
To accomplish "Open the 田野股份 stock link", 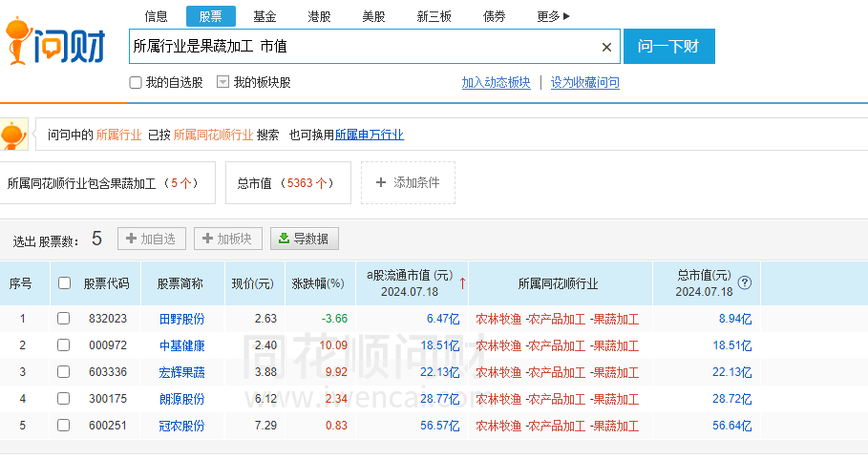I will coord(181,319).
